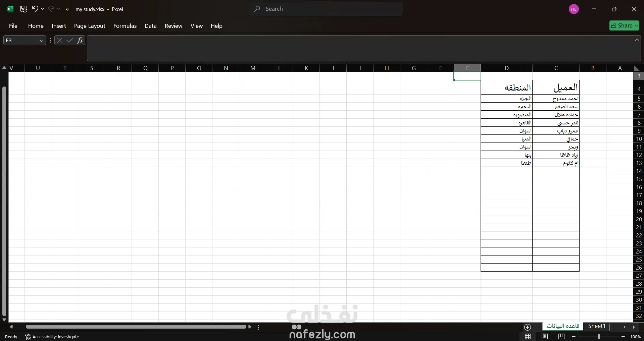
Task: Open the File menu
Action: pos(13,26)
